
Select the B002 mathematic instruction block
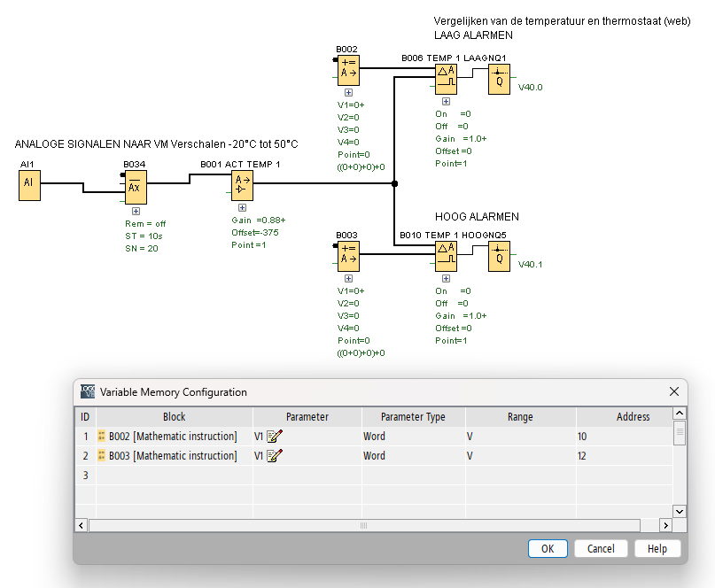(x=348, y=71)
